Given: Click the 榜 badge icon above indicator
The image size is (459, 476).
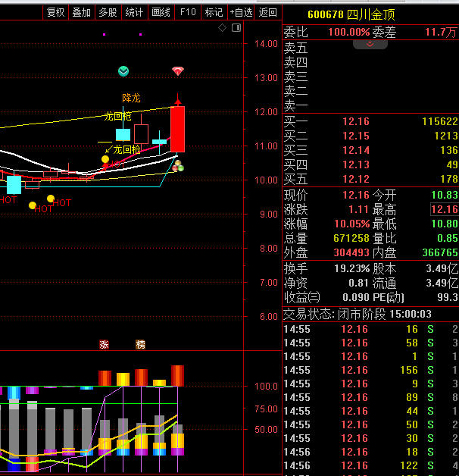Looking at the screenshot, I should coord(140,344).
